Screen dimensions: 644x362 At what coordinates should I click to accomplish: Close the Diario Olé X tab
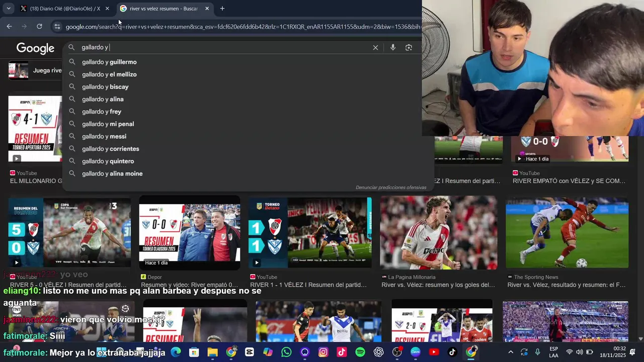[107, 9]
